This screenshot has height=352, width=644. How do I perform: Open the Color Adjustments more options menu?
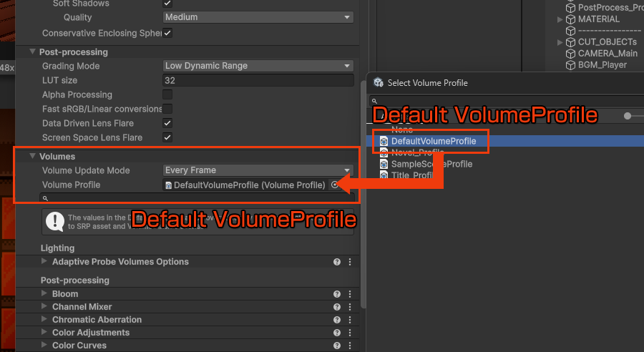point(350,333)
